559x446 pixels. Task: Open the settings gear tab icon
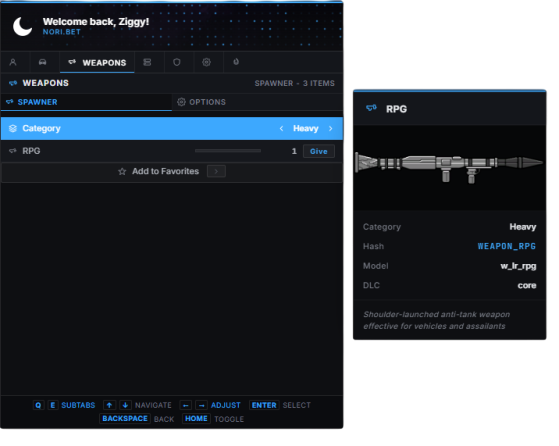206,62
